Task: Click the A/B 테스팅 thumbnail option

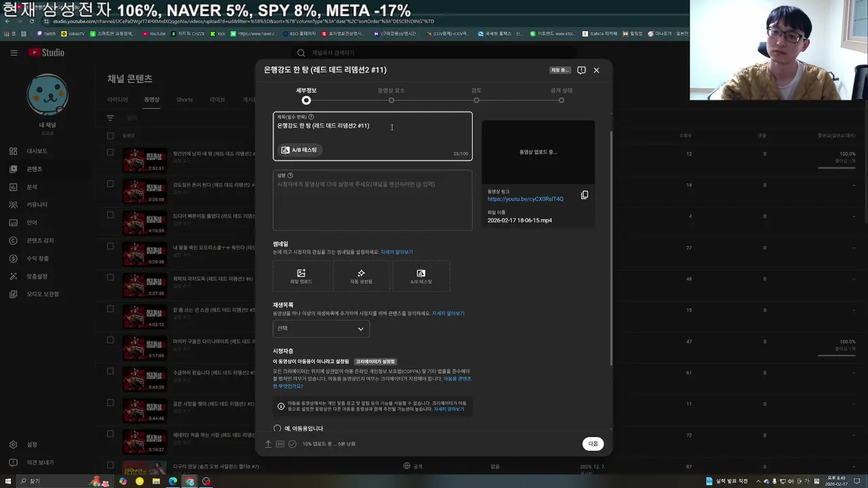Action: coord(420,277)
